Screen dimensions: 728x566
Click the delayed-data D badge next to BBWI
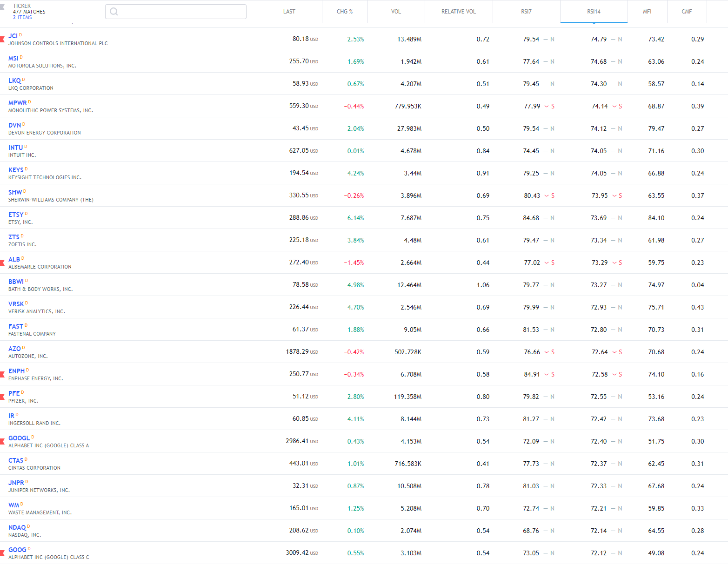[x=27, y=280]
